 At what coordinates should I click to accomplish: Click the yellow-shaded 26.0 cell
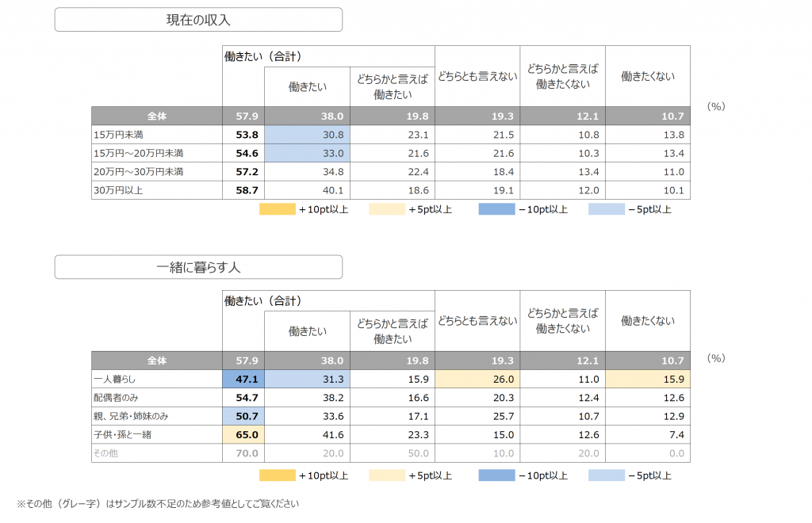pyautogui.click(x=477, y=380)
